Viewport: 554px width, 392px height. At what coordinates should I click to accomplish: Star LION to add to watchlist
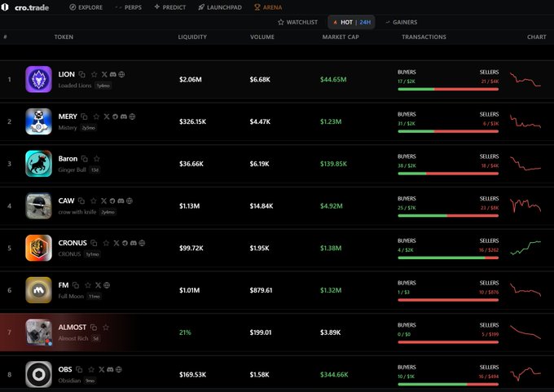coord(94,74)
